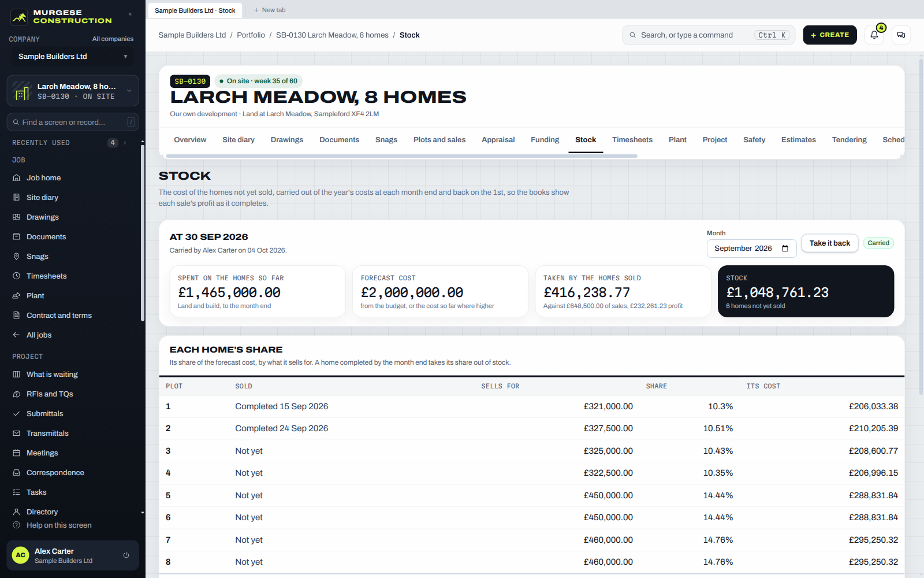The height and width of the screenshot is (578, 924).
Task: Click the Drawings icon in sidebar
Action: (x=17, y=217)
